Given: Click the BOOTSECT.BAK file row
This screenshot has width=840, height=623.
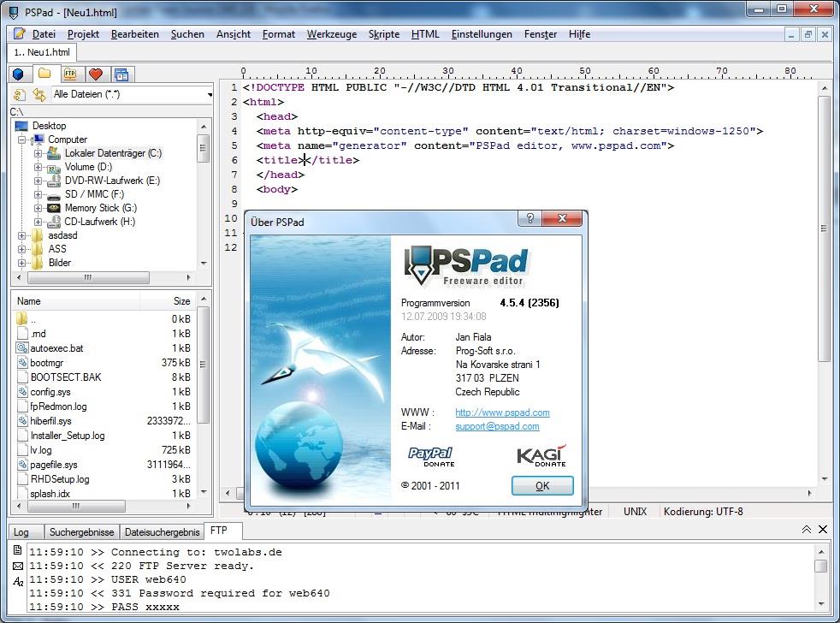Looking at the screenshot, I should pyautogui.click(x=104, y=377).
